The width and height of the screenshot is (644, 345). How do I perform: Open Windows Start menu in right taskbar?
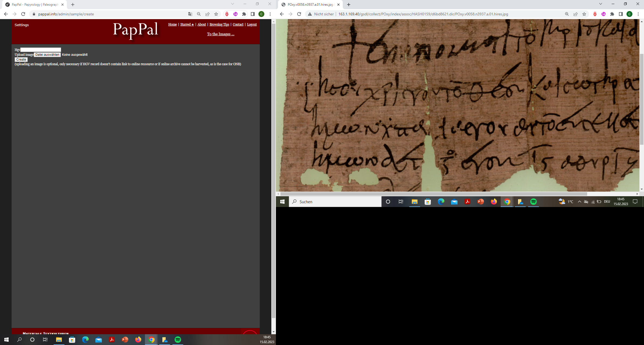282,202
